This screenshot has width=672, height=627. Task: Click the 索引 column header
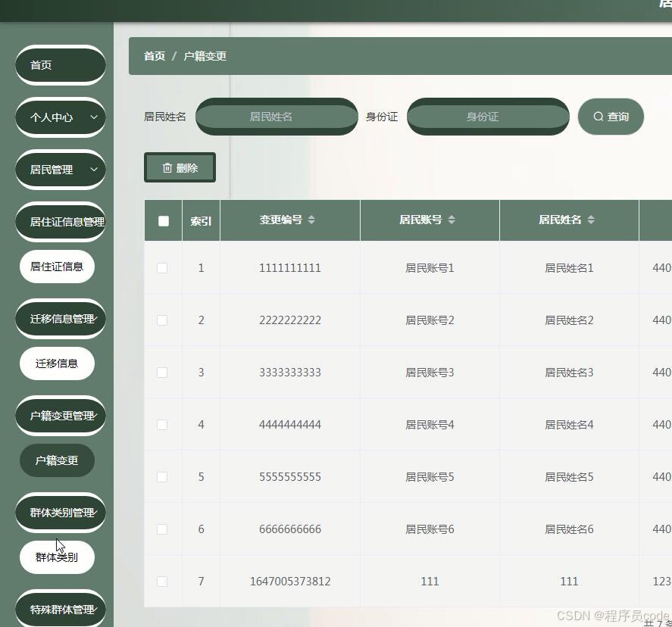(x=201, y=220)
